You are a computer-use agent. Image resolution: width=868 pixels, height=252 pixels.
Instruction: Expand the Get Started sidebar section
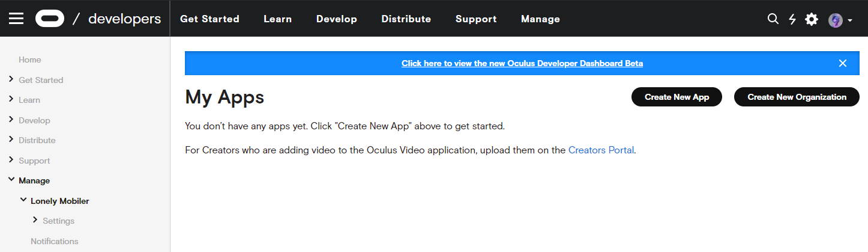click(x=11, y=79)
